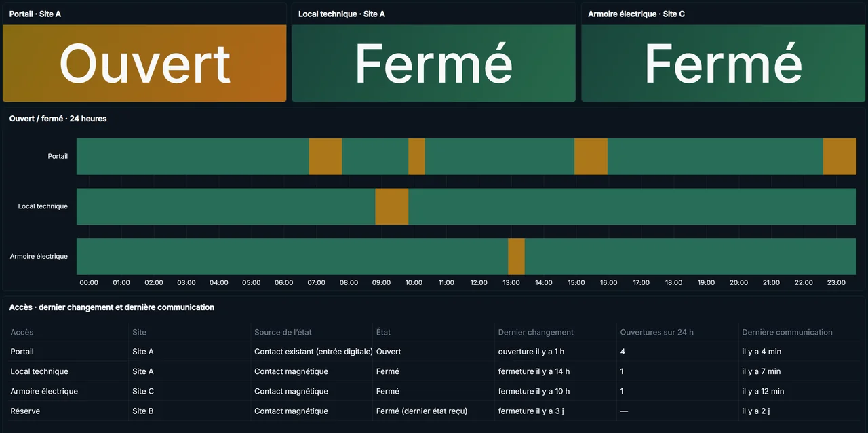Screen dimensions: 868x433
Task: Select Portail's orange open segment near 07:00
Action: [325, 157]
